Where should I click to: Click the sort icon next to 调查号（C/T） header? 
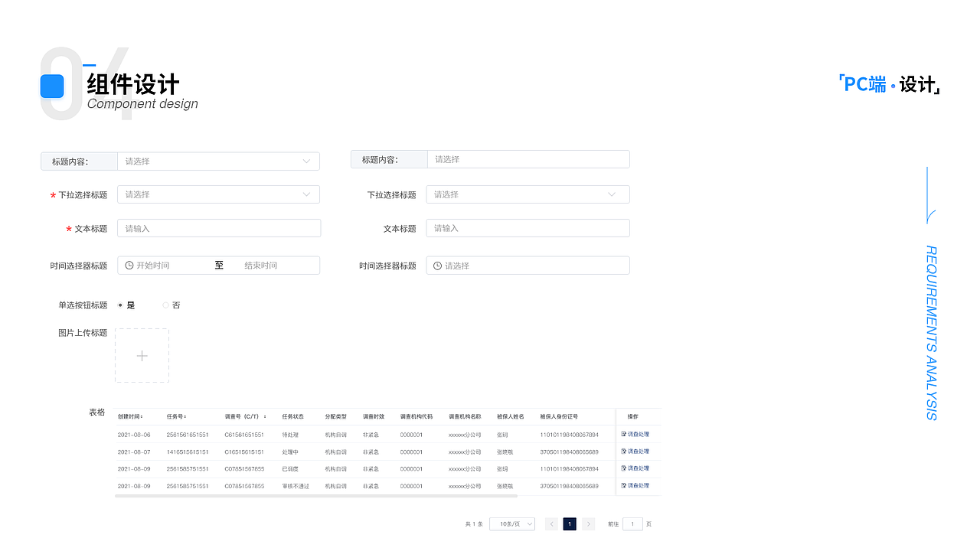point(265,417)
